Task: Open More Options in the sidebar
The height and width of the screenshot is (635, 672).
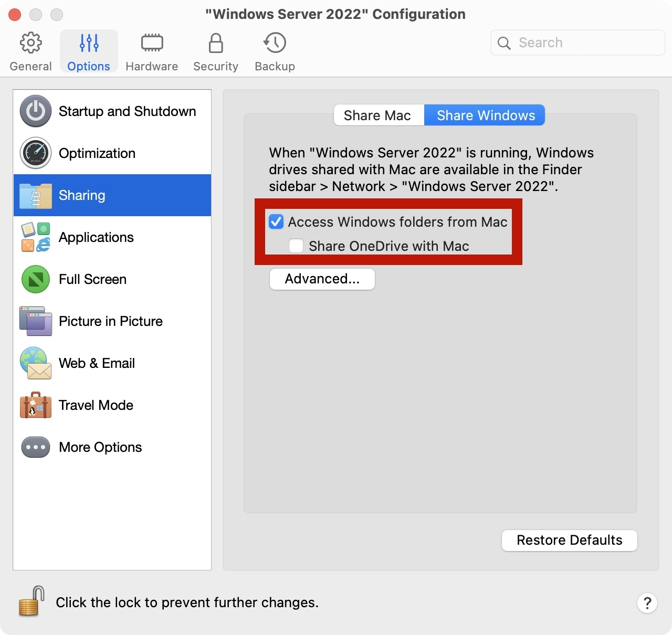Action: coord(100,447)
